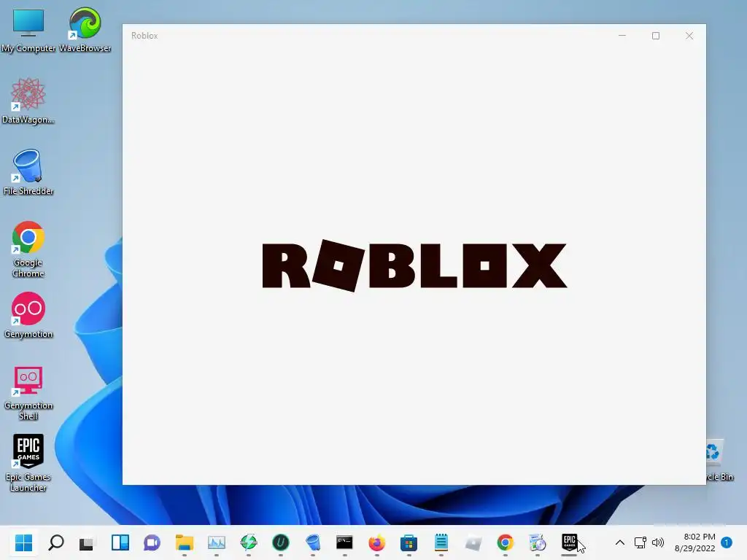This screenshot has width=747, height=560.
Task: Click the Roblox logo in the window
Action: tap(414, 265)
